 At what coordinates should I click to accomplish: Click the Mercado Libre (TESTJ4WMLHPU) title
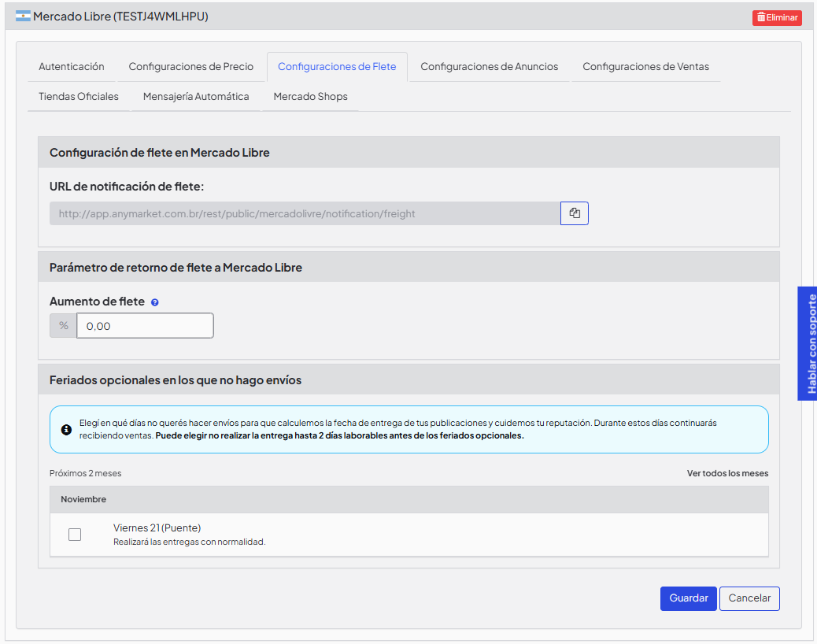(x=121, y=17)
